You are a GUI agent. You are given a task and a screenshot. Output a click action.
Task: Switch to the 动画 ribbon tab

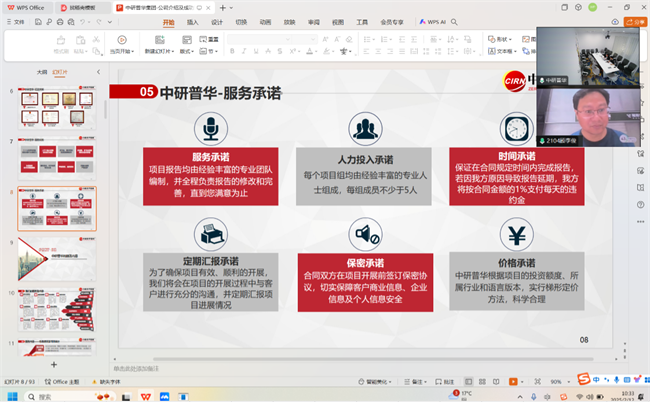coord(265,22)
